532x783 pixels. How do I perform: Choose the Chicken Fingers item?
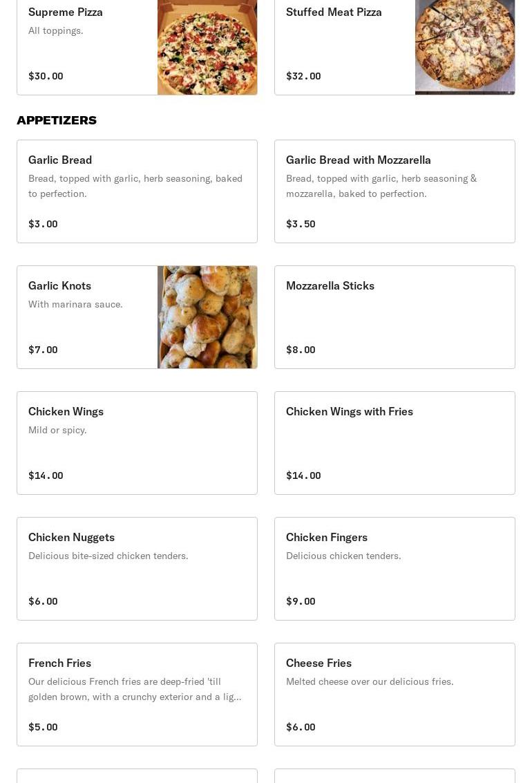click(395, 569)
